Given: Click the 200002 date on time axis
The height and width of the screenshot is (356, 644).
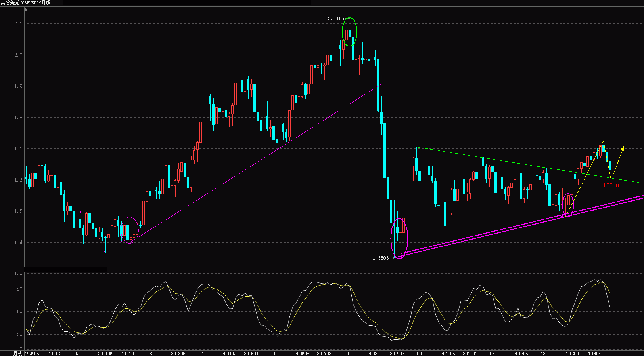Looking at the screenshot, I should coord(54,354).
